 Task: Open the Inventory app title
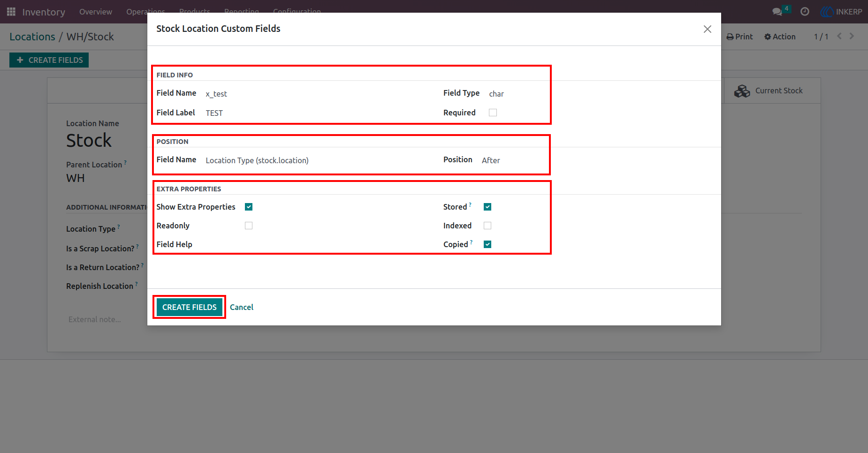[x=44, y=12]
